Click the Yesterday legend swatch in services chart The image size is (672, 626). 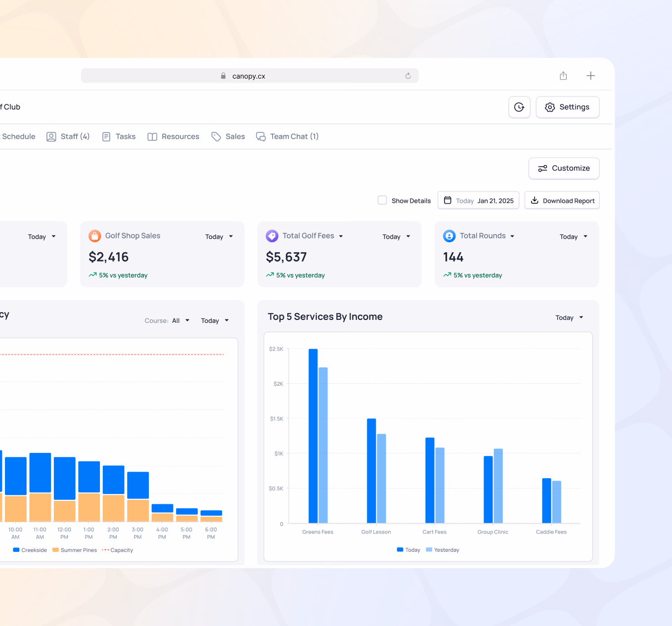click(x=429, y=550)
